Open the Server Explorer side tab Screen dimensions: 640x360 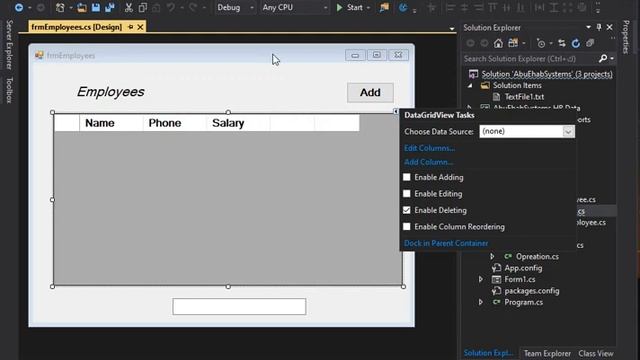coord(9,44)
